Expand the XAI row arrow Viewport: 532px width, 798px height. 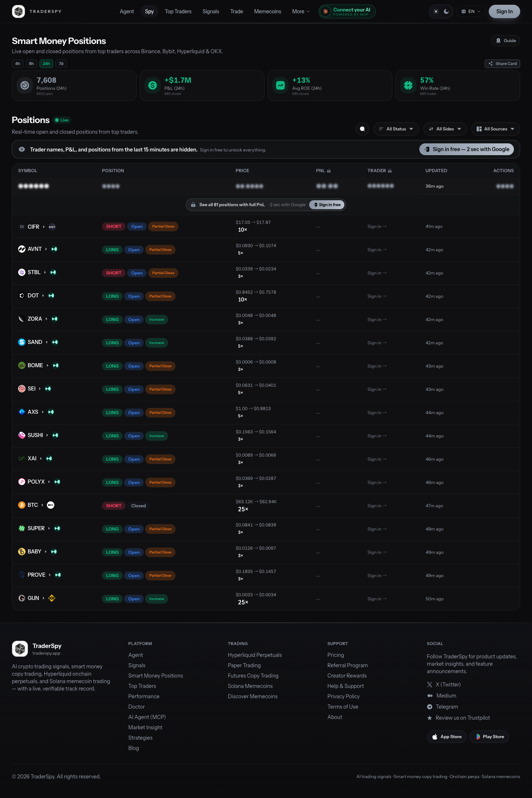(41, 458)
